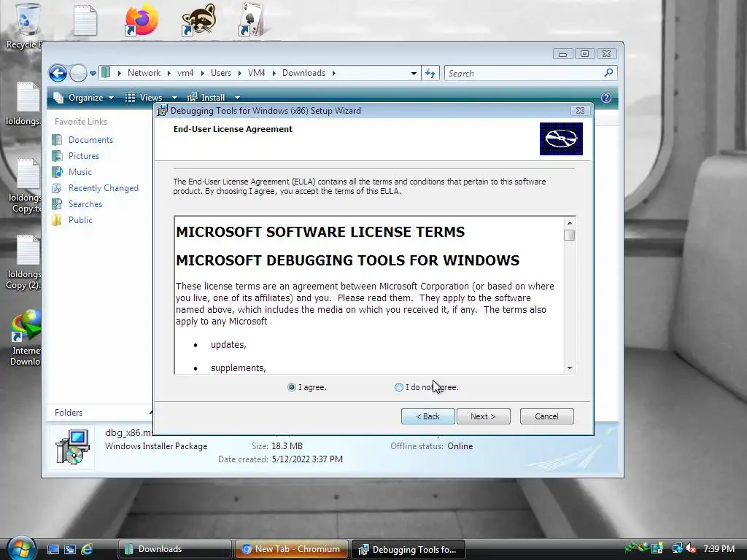Click the Explorer forward navigation button
The image size is (747, 560).
tap(78, 74)
